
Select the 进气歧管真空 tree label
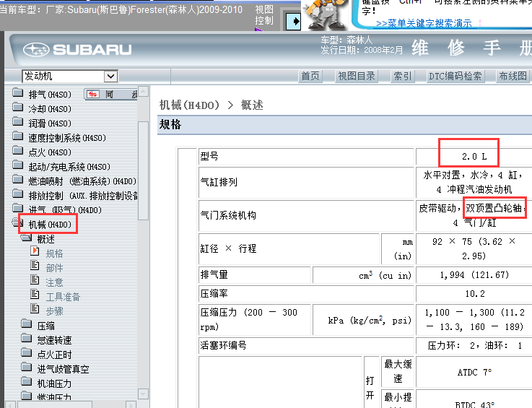(63, 369)
